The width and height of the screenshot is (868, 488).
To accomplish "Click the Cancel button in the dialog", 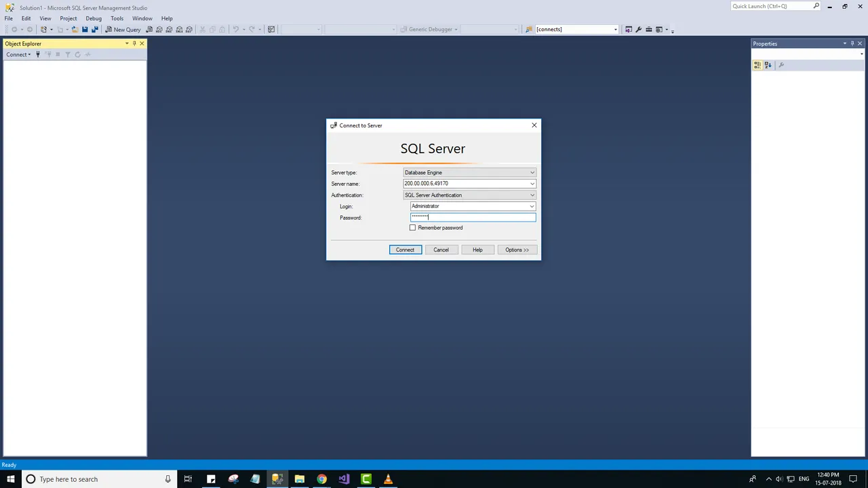I will 441,250.
